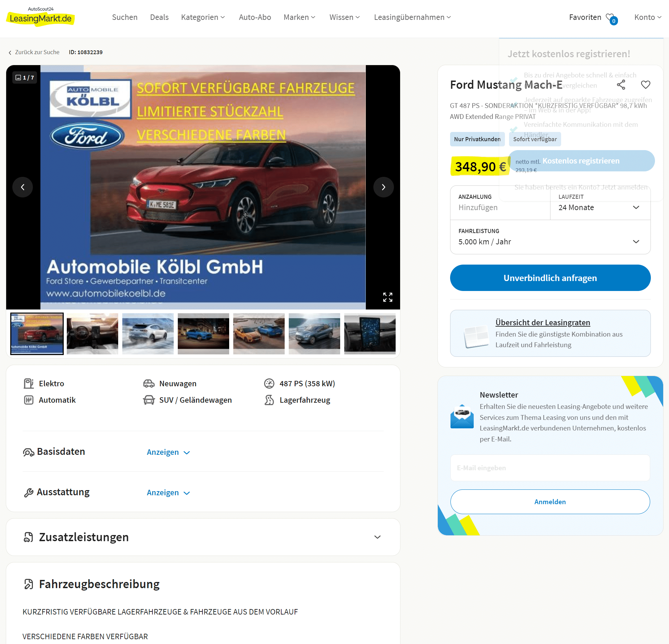669x644 pixels.
Task: Select the grey-blue Mustang thumbnail
Action: [314, 333]
